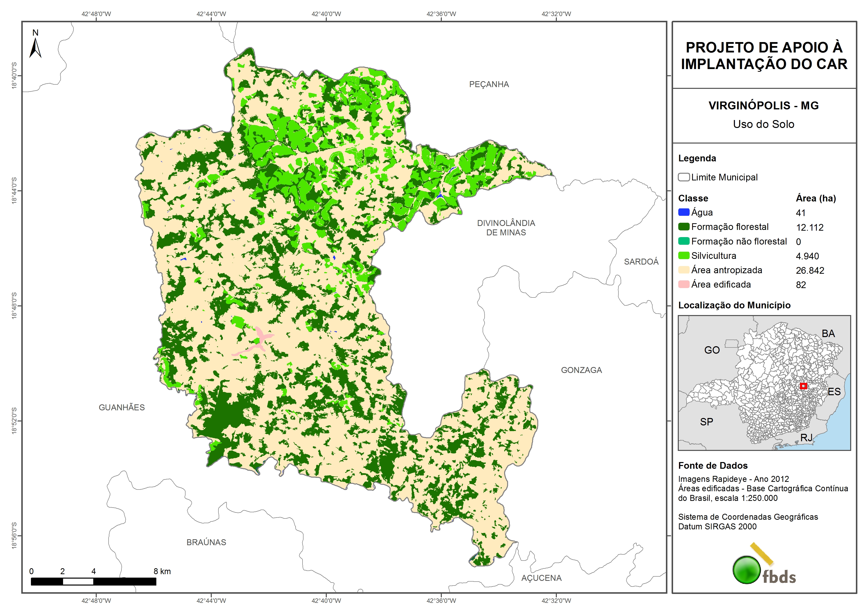The height and width of the screenshot is (614, 868).
Task: Click the Formação não florestal teal swatch
Action: click(x=683, y=241)
